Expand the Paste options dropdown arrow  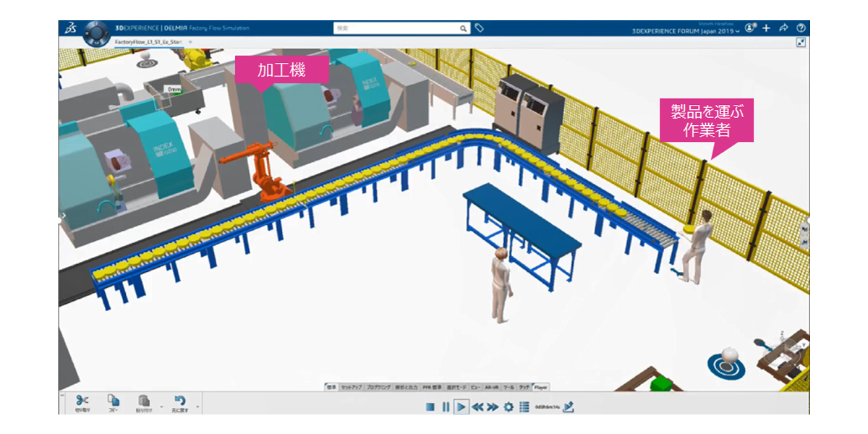point(161,407)
